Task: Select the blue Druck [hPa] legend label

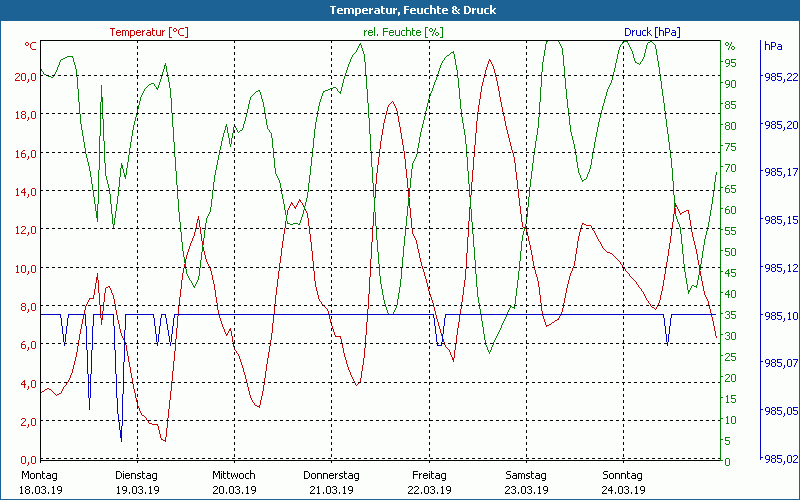Action: click(652, 32)
